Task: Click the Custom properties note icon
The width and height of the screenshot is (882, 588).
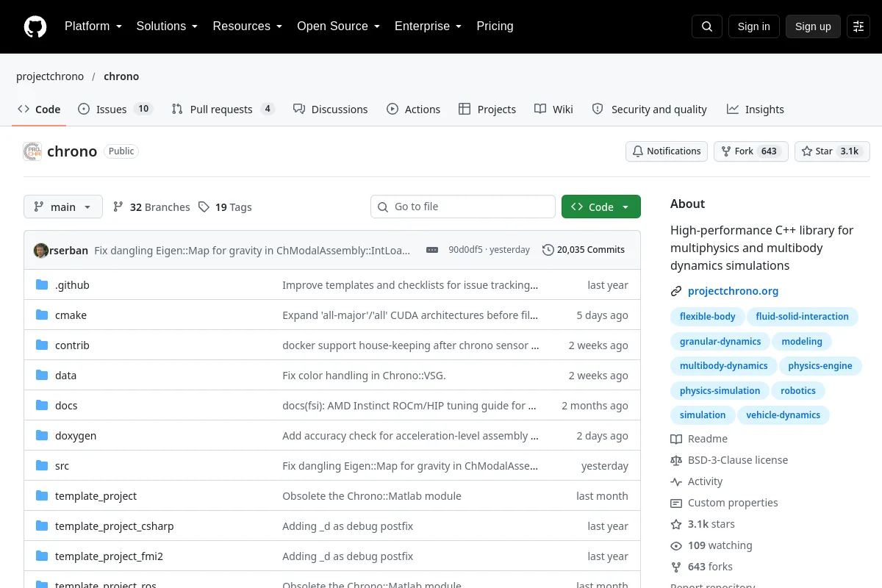Action: (676, 503)
